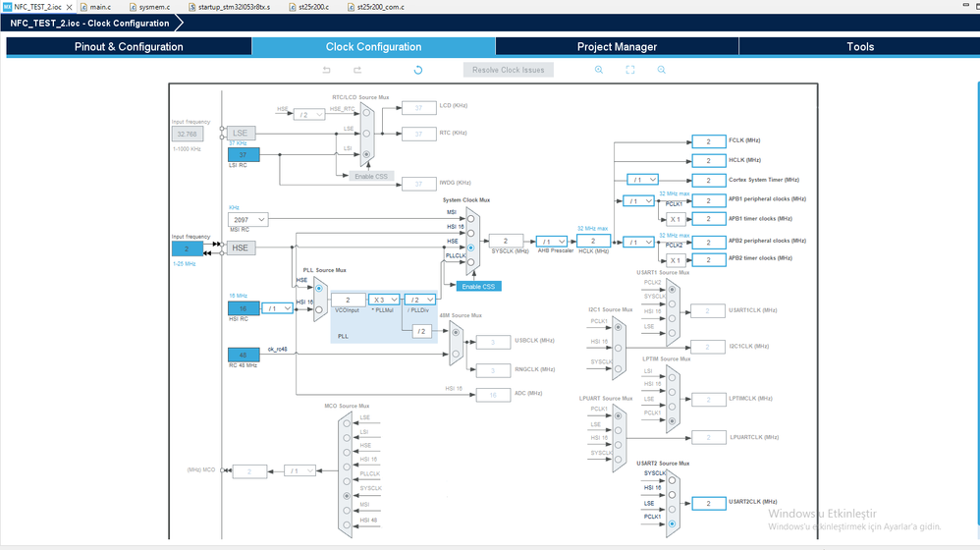
Task: Open st25r200_com.c tab
Action: click(x=376, y=7)
